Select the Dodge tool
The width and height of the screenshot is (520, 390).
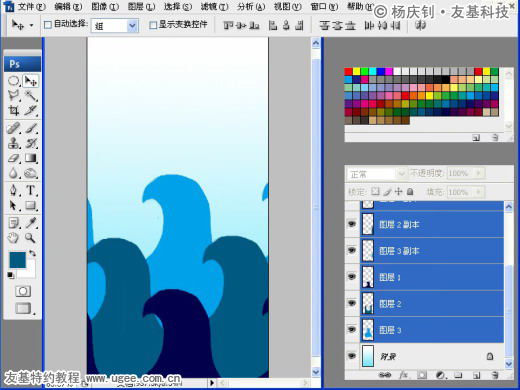(x=31, y=173)
